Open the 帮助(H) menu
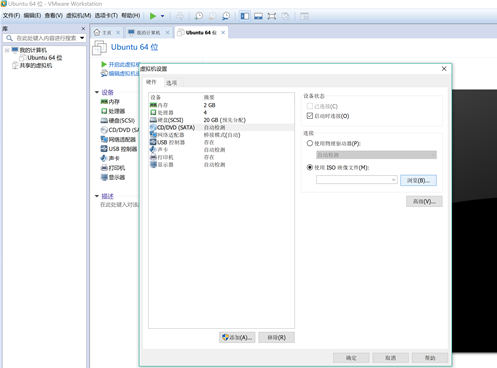The height and width of the screenshot is (368, 497). pyautogui.click(x=131, y=15)
